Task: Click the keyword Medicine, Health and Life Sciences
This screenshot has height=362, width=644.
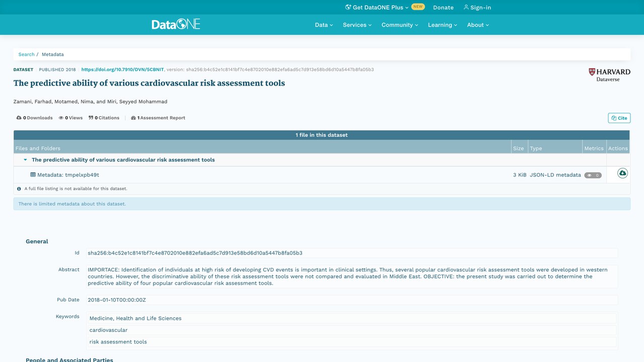Action: [x=352, y=318]
